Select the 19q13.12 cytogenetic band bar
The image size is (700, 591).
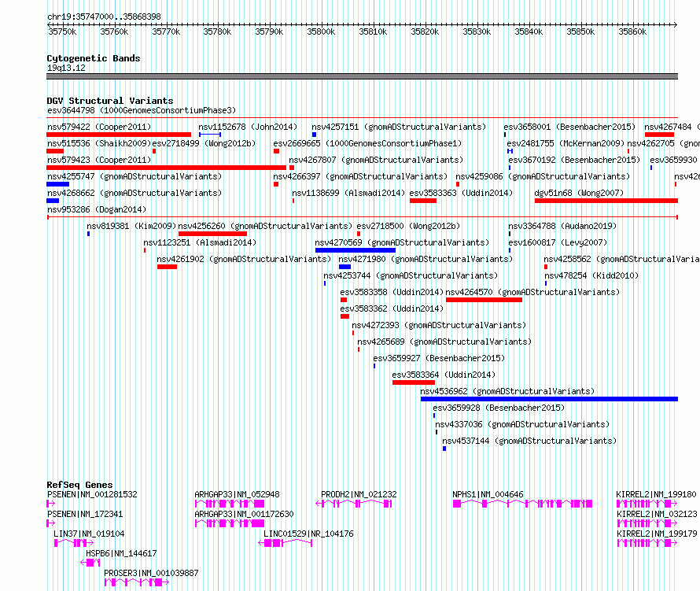[x=362, y=76]
